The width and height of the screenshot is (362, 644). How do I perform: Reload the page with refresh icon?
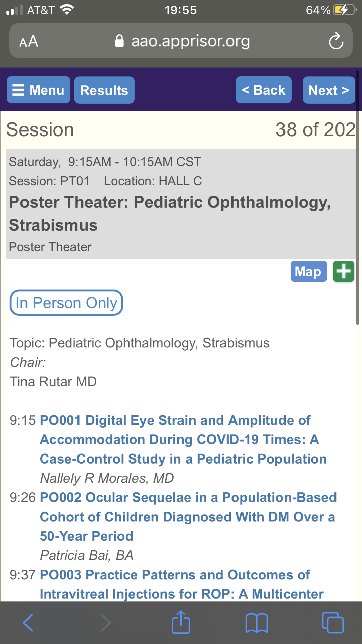point(336,41)
